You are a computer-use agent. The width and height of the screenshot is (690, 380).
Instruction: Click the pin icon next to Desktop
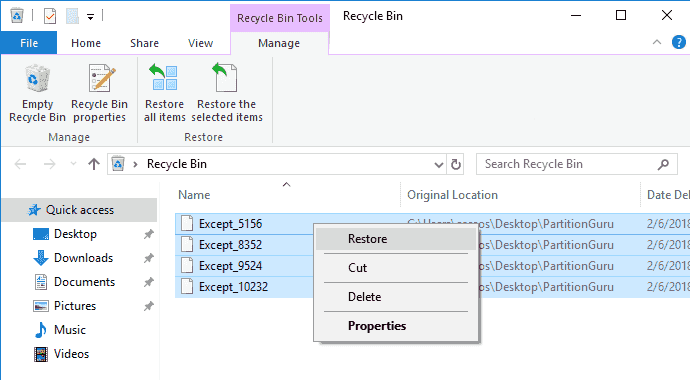click(149, 234)
